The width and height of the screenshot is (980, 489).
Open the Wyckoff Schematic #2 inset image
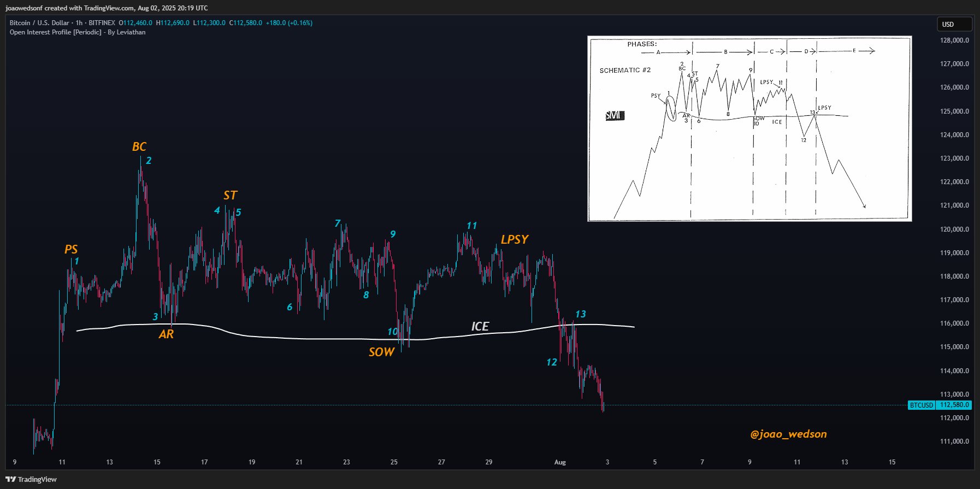point(749,129)
